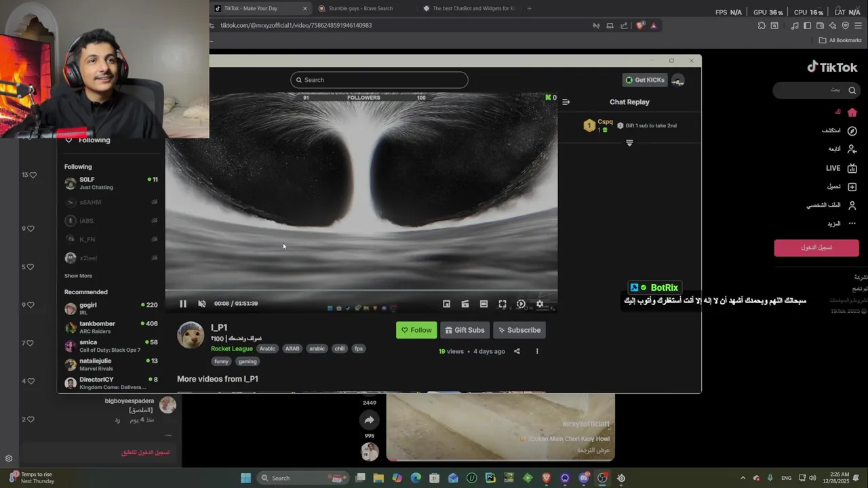The image size is (868, 488).
Task: Open nataliejulie Marvel Rivals channel
Action: tap(111, 365)
